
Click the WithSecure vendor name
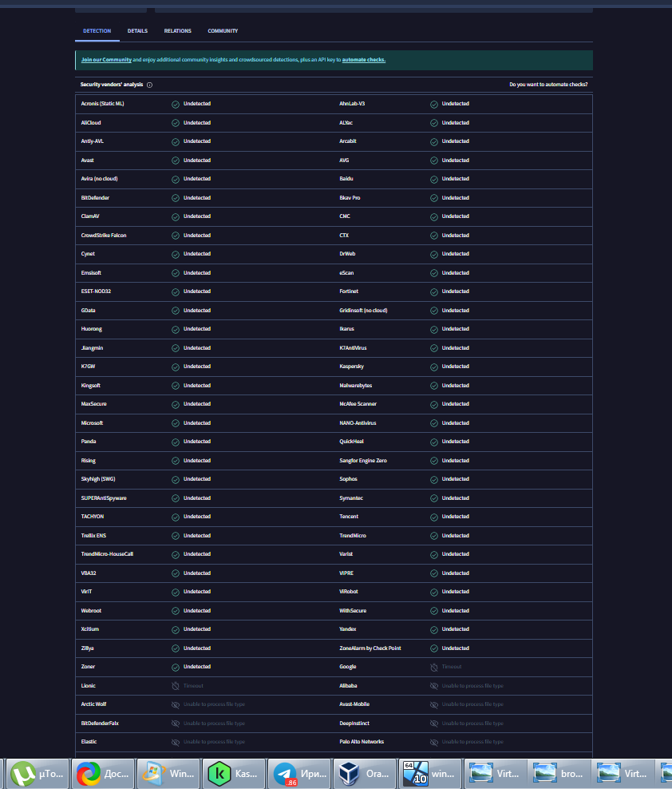pyautogui.click(x=353, y=611)
